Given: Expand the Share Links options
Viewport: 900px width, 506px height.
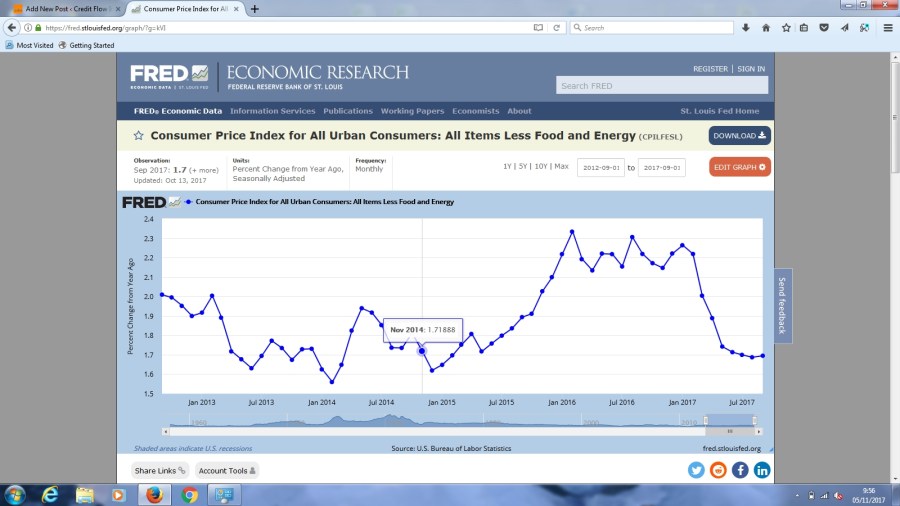Looking at the screenshot, I should (x=160, y=470).
